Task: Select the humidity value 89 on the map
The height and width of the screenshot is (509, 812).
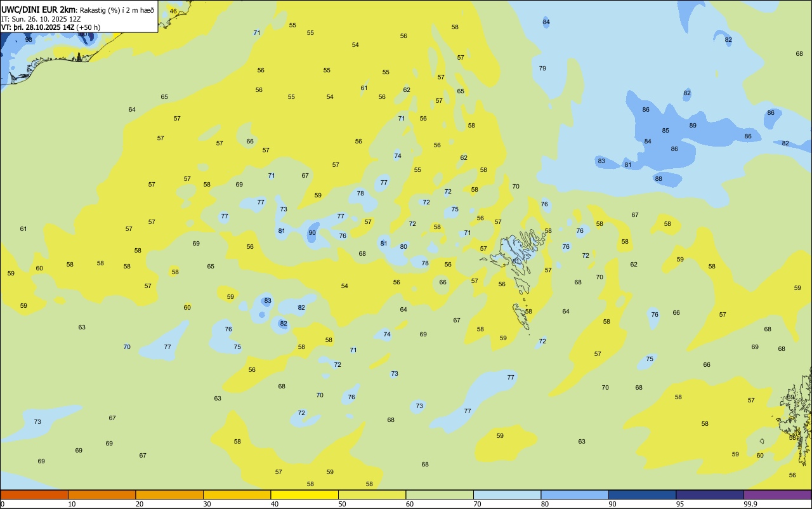Action: [693, 126]
